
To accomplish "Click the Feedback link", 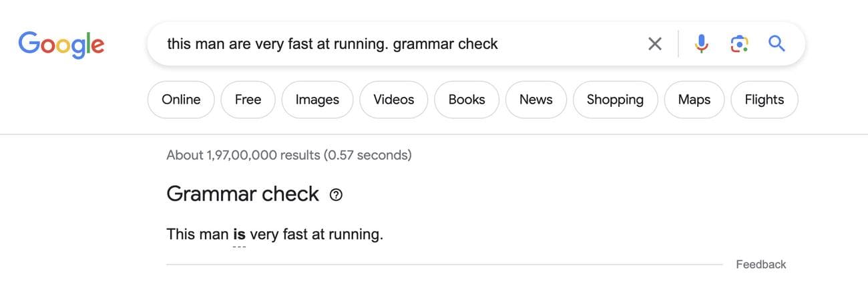I will point(761,265).
